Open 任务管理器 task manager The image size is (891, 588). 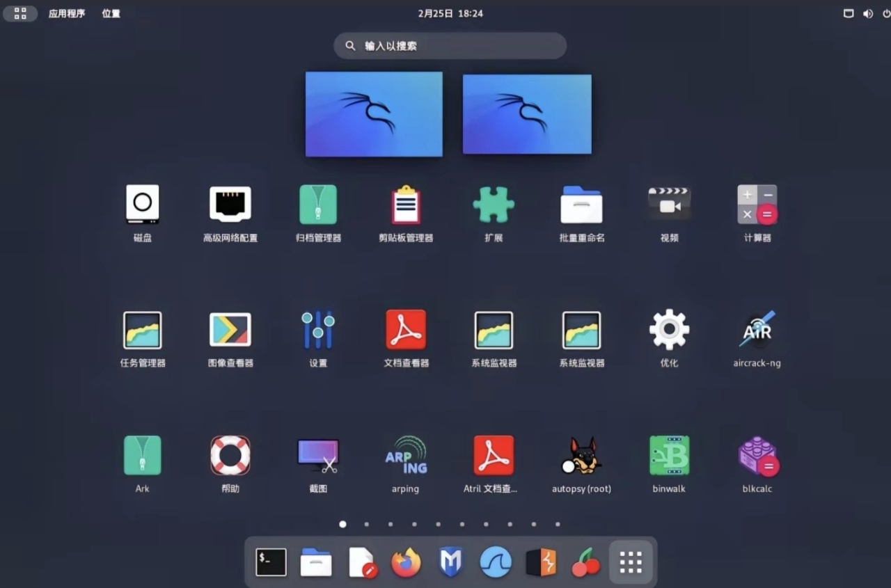point(143,330)
